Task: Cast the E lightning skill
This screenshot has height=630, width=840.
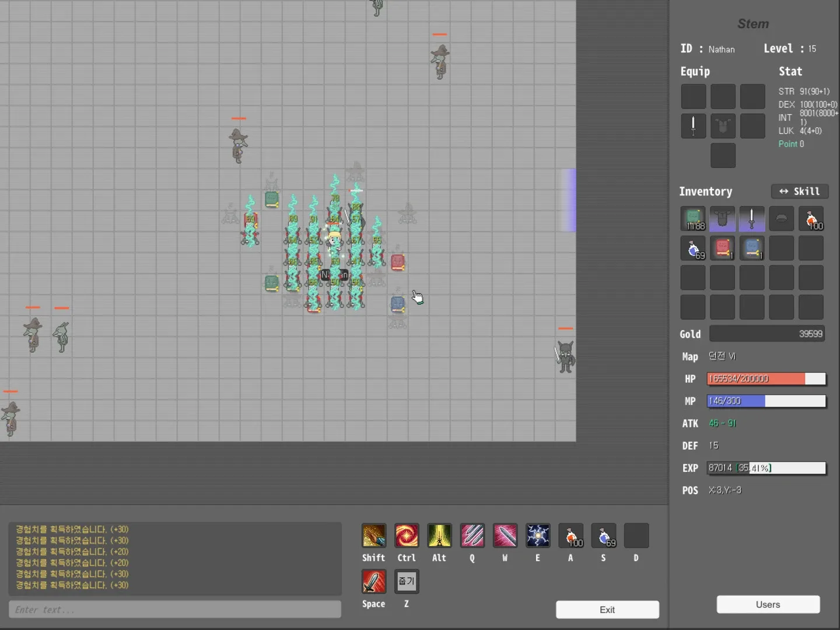Action: [x=537, y=535]
